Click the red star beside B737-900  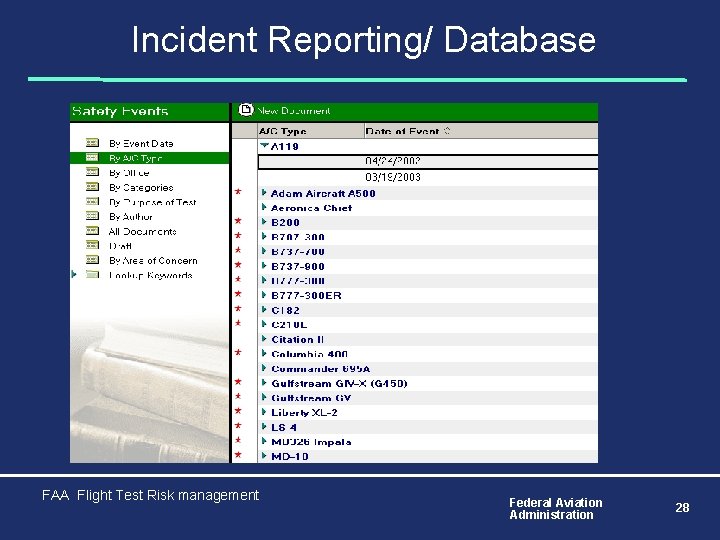(238, 265)
